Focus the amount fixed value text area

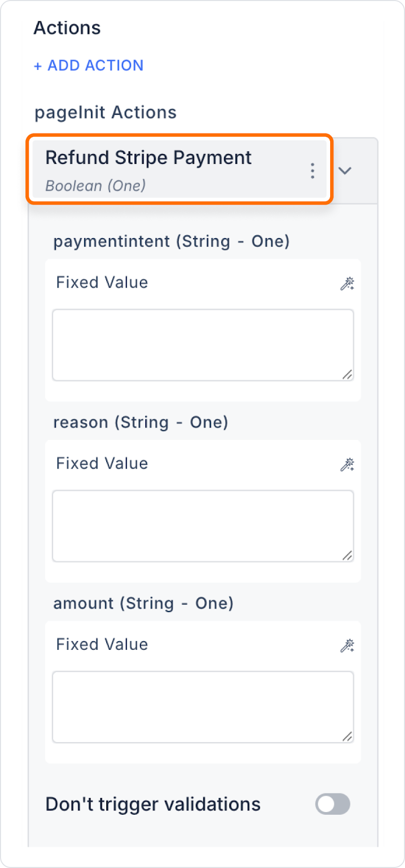203,707
